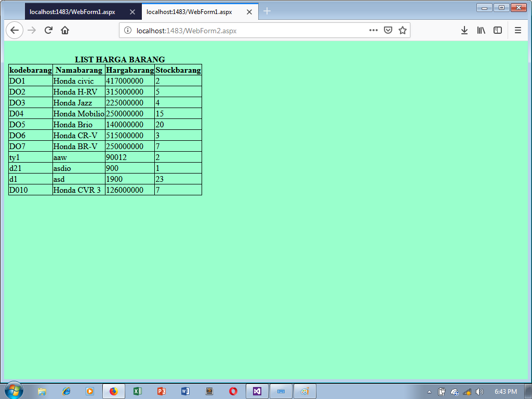
Task: Save page to Pocket
Action: point(388,30)
